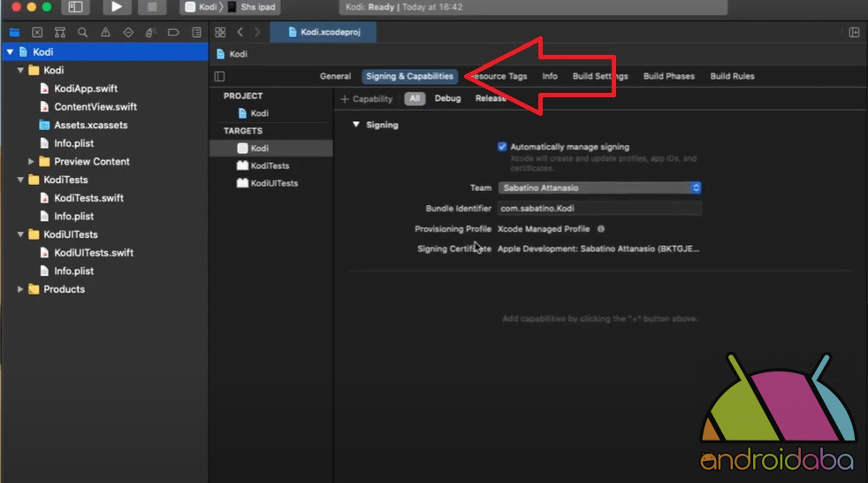This screenshot has height=483, width=868.
Task: Collapse the KodiTests folder
Action: [20, 180]
